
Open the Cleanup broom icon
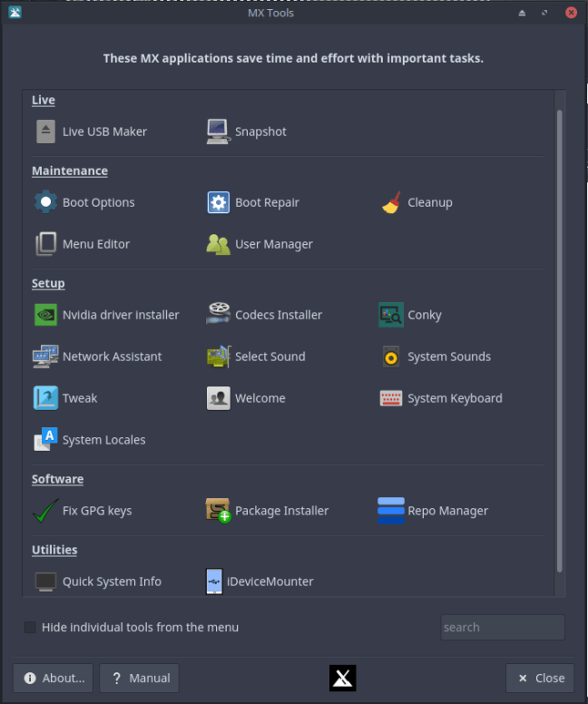(391, 202)
